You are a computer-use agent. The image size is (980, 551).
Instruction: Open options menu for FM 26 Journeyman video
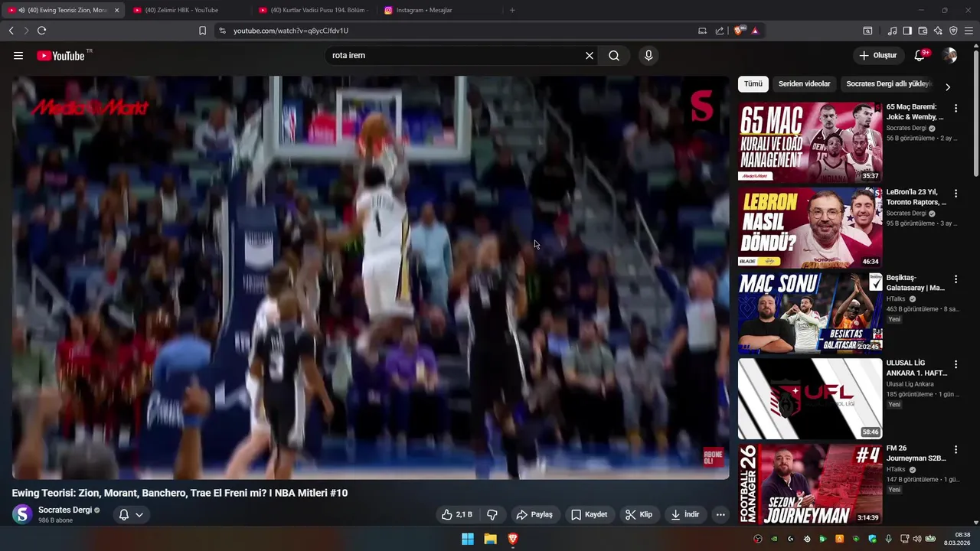955,451
